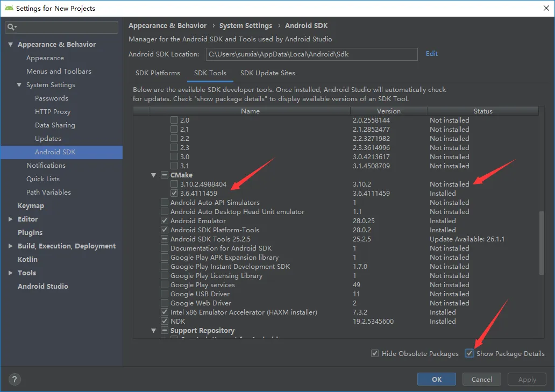Uncheck Intel x86 Emulator Accelerator checkbox
The height and width of the screenshot is (392, 555).
point(164,312)
